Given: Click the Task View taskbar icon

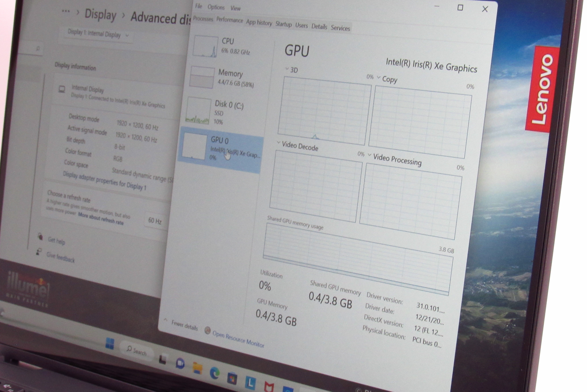Looking at the screenshot, I should 163,359.
